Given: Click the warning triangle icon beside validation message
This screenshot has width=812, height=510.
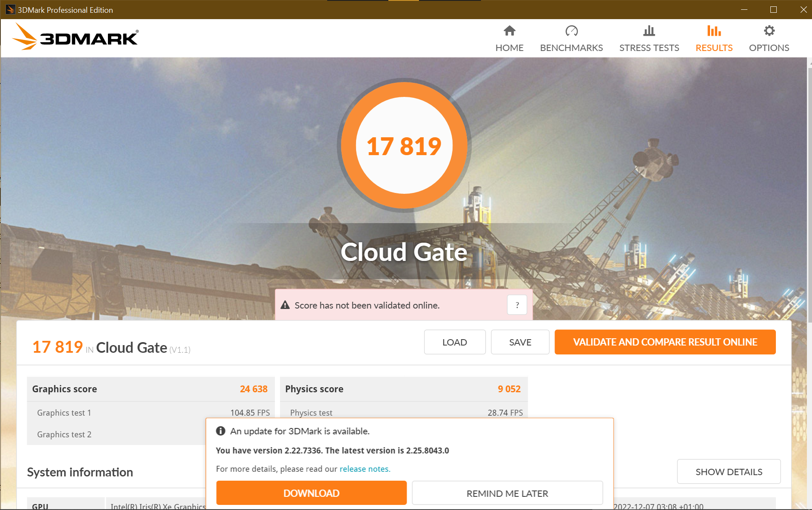Looking at the screenshot, I should [285, 305].
